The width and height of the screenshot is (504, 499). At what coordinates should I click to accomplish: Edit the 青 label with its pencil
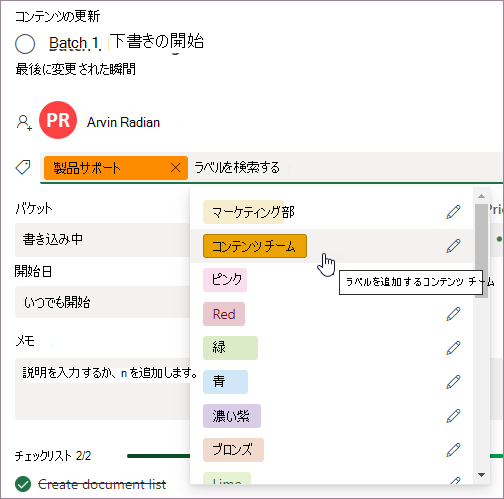[453, 382]
